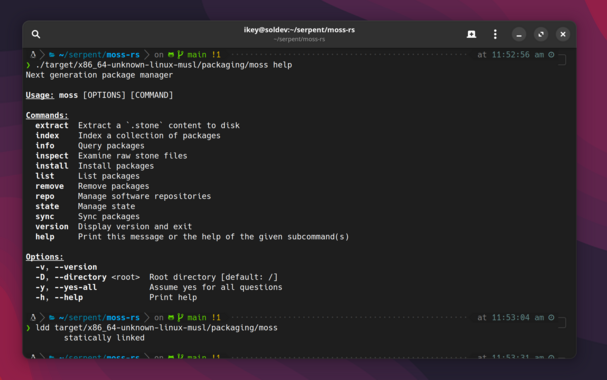Click the '-h, --help' option
Viewport: 607px width, 380px height.
59,297
